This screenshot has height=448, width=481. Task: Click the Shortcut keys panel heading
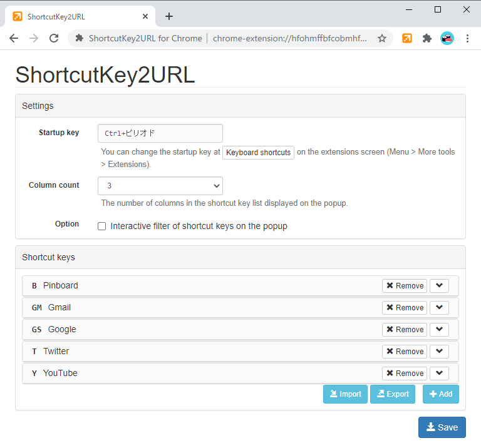48,257
